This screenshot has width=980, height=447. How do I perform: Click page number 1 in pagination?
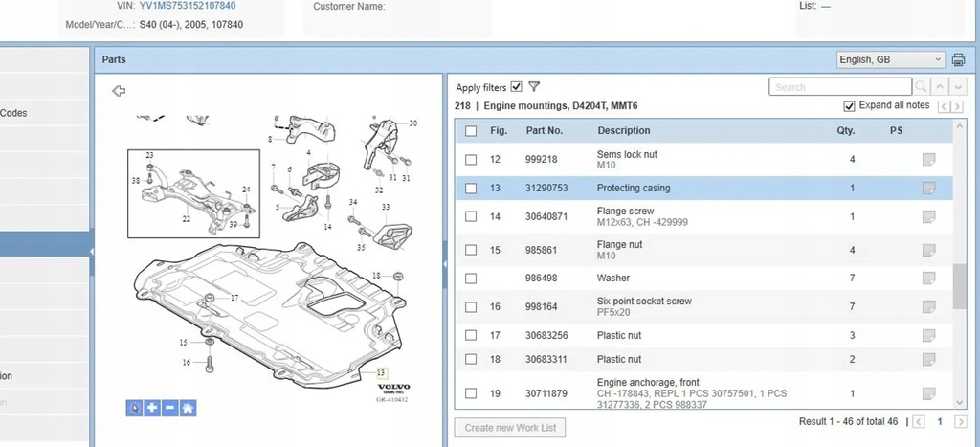click(940, 422)
